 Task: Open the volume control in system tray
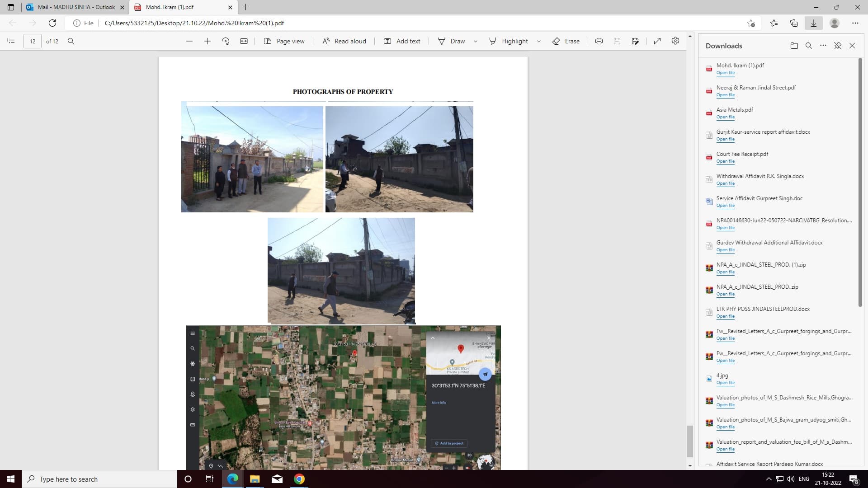[791, 479]
